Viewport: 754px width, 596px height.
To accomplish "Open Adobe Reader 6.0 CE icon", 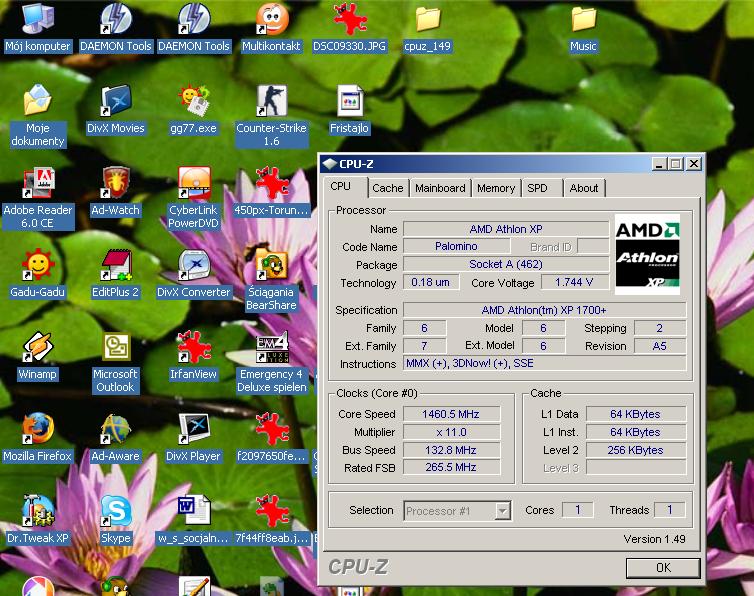I will click(x=37, y=183).
